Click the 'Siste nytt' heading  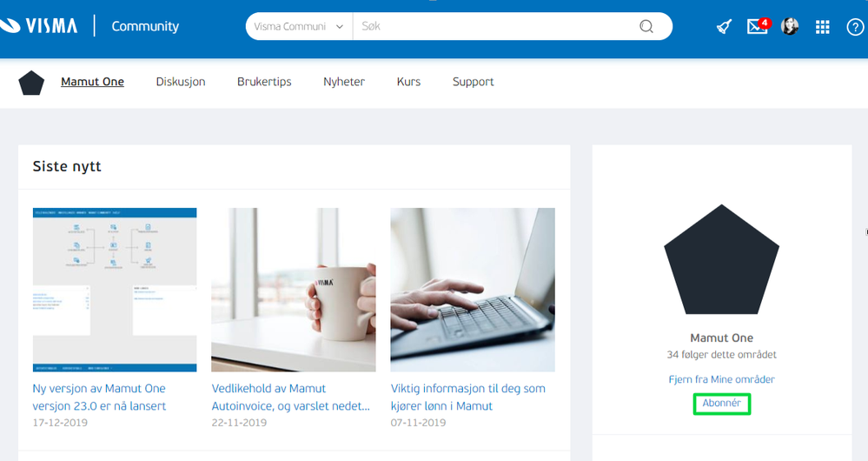coord(67,166)
